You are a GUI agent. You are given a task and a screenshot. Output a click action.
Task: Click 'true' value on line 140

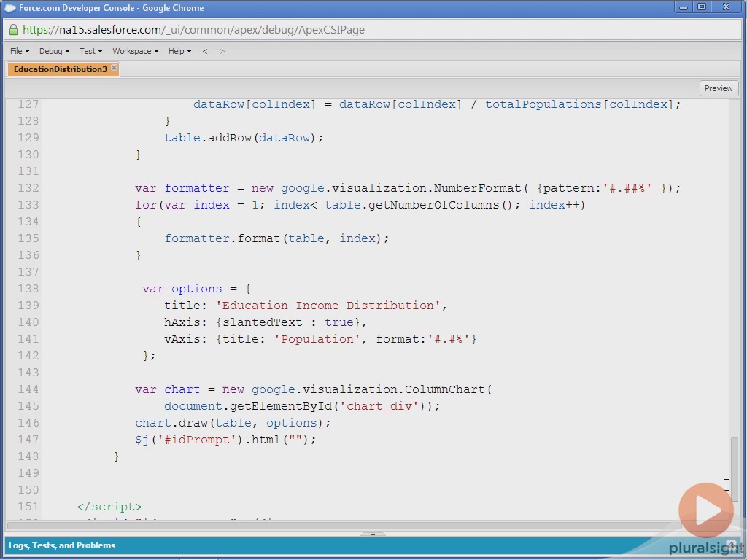pos(338,322)
